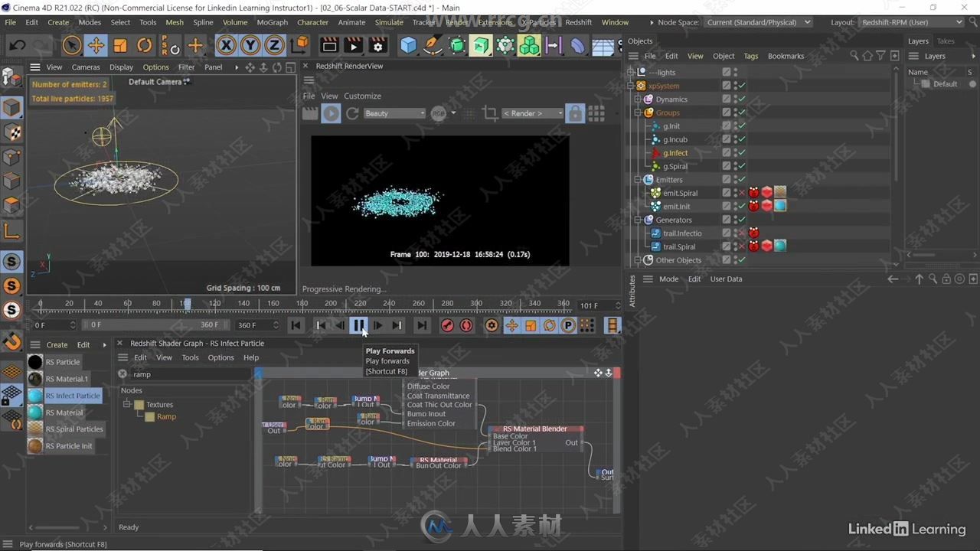Click crop region icon in RenderView
This screenshot has width=980, height=551.
click(x=490, y=113)
